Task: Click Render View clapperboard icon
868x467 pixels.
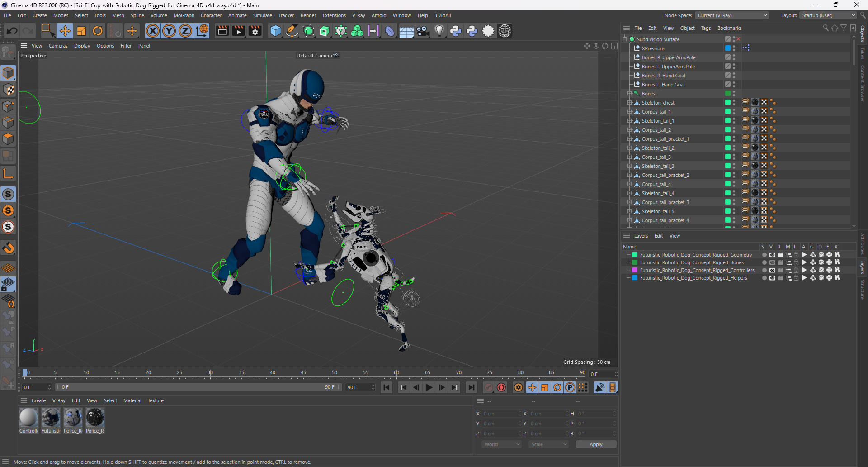Action: coord(222,31)
